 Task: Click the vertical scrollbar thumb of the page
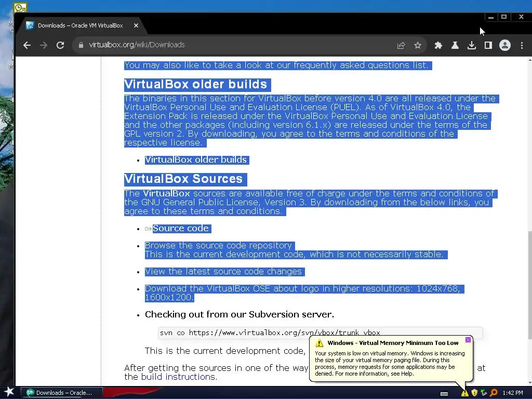click(529, 284)
